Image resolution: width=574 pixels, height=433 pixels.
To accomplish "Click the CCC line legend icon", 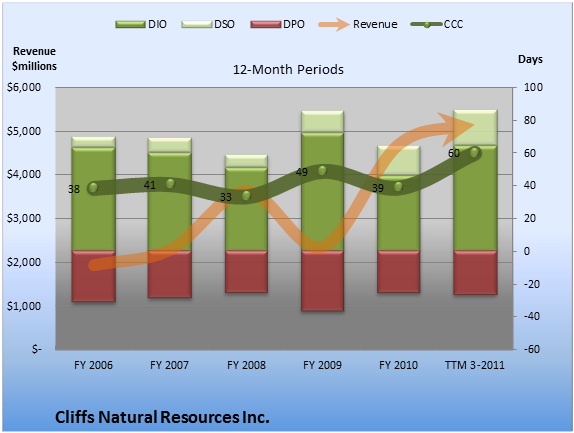I will (427, 24).
